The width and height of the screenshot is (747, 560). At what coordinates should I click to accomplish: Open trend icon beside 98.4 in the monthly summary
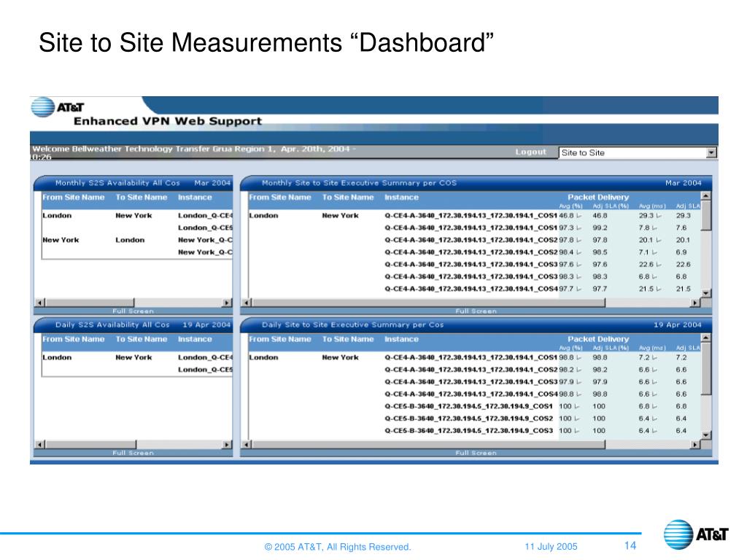click(x=578, y=252)
